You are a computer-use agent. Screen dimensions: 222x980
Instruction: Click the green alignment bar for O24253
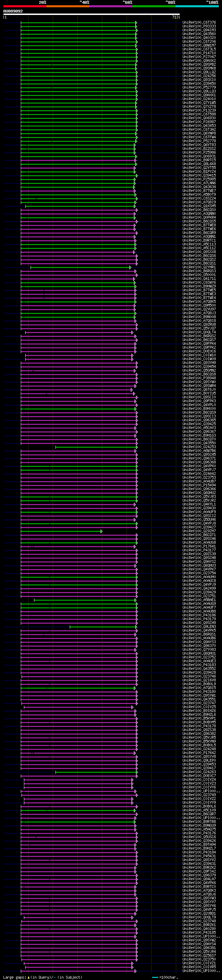pos(96,447)
